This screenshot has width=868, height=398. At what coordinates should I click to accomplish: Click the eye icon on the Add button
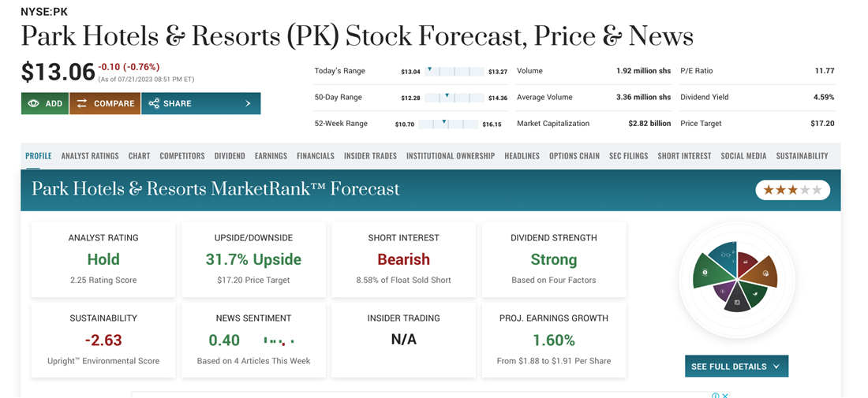[33, 103]
